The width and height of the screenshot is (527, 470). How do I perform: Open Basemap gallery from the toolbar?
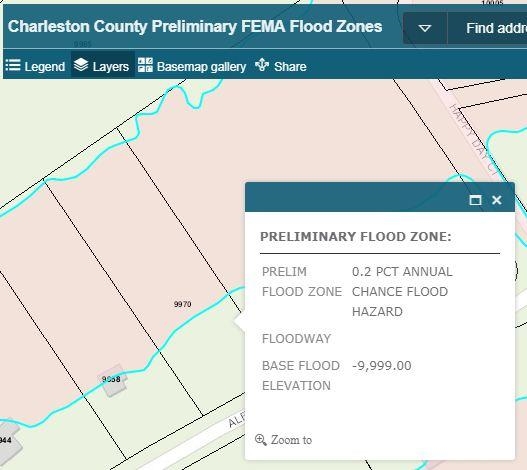[201, 67]
